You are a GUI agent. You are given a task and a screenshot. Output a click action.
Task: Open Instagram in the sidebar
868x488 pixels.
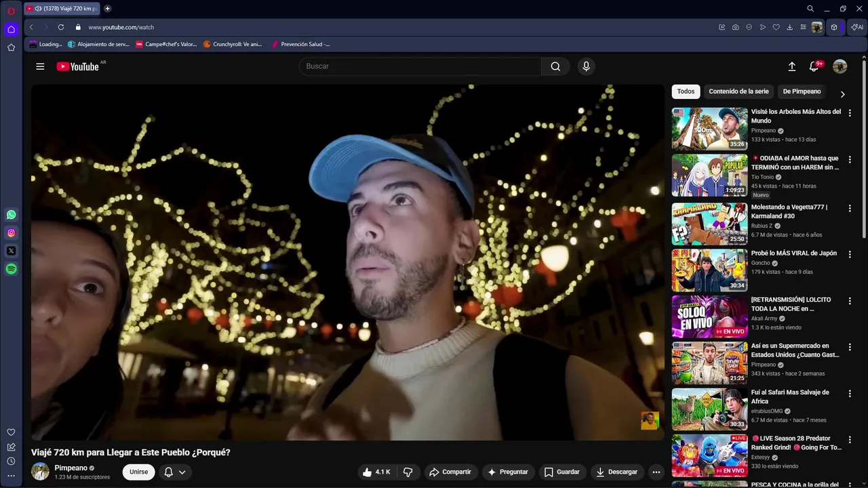click(x=11, y=233)
